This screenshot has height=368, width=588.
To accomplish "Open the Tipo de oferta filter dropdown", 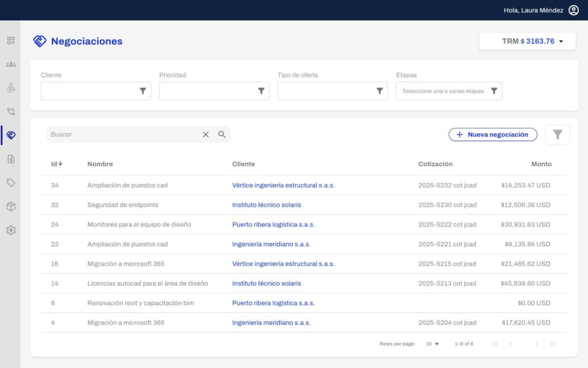I will pyautogui.click(x=332, y=91).
